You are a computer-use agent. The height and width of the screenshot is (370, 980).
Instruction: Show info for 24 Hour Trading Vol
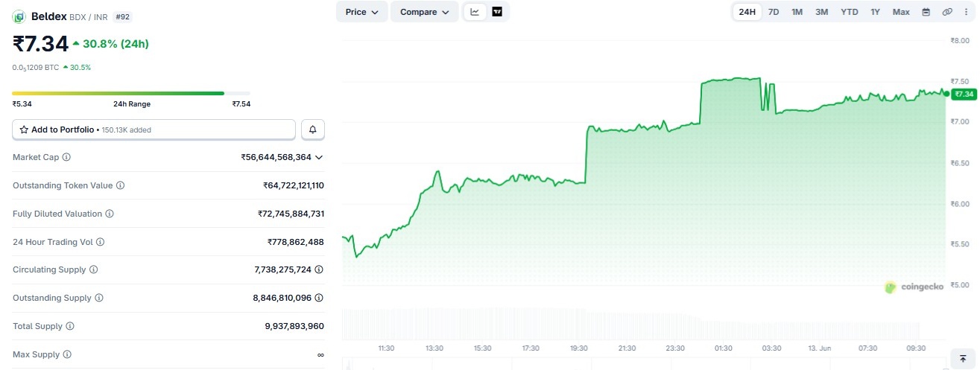(x=101, y=242)
